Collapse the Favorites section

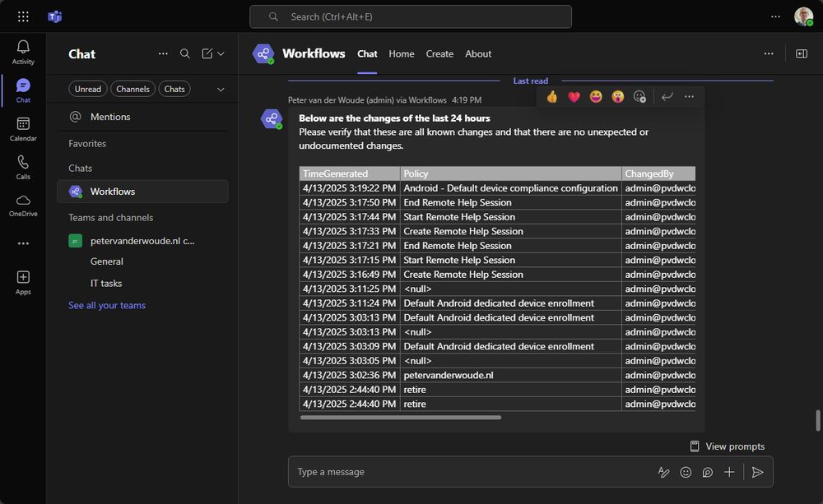pos(87,143)
